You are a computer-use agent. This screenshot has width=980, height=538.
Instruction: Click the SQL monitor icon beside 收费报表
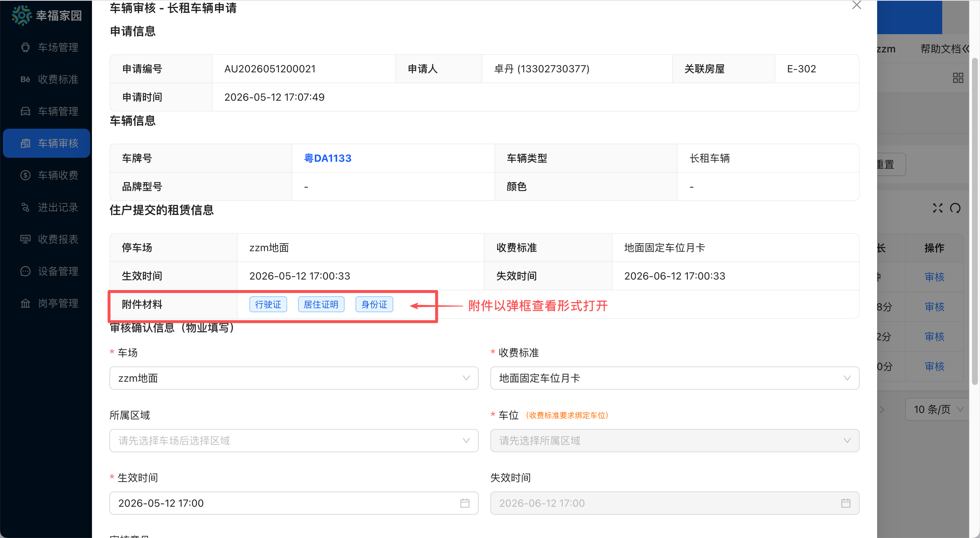click(25, 239)
